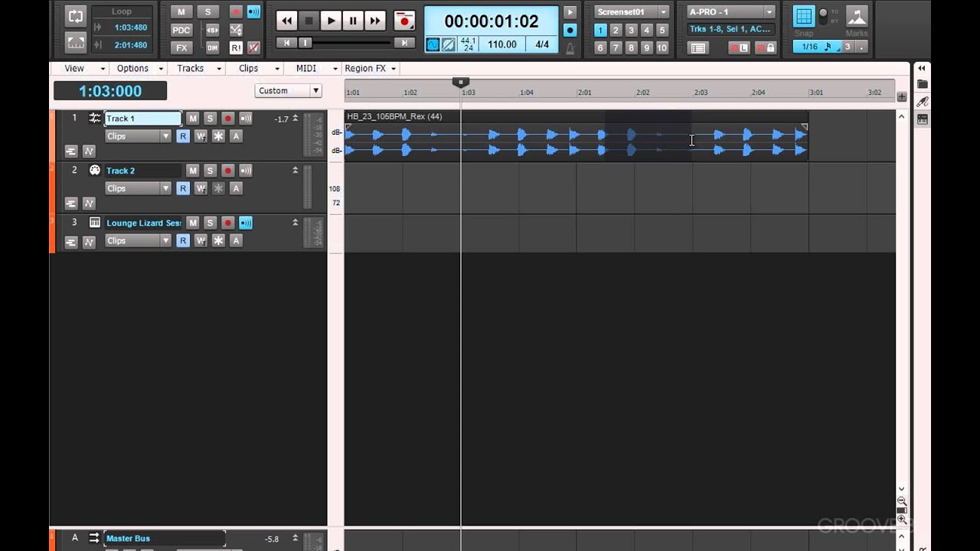Toggle input echo on Track 1
This screenshot has height=551, width=980.
pos(246,118)
